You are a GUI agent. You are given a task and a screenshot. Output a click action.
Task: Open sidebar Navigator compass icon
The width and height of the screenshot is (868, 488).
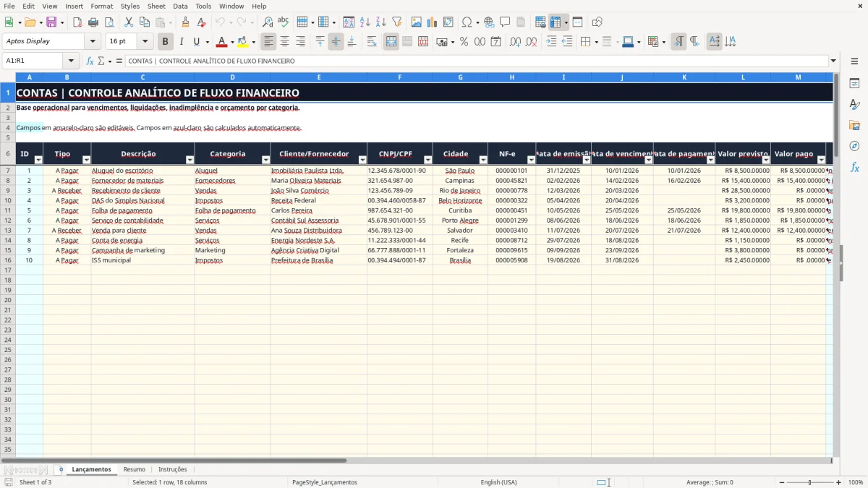(x=854, y=146)
